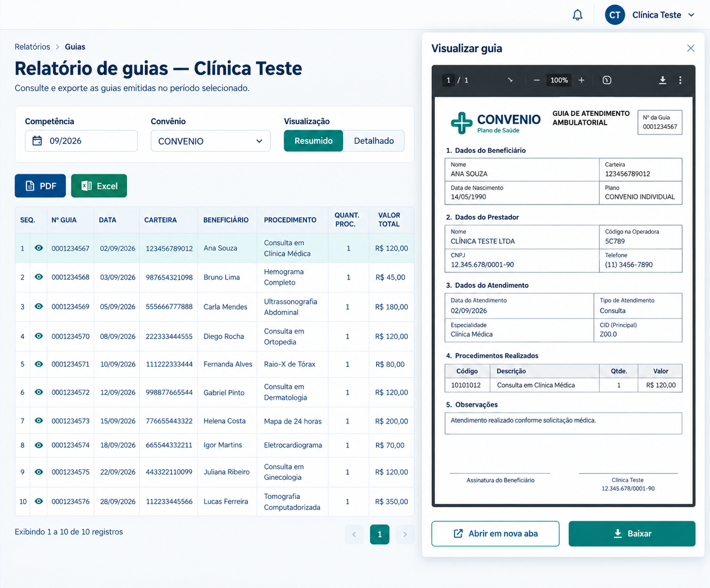View Diego Rocha guia eye icon

39,336
